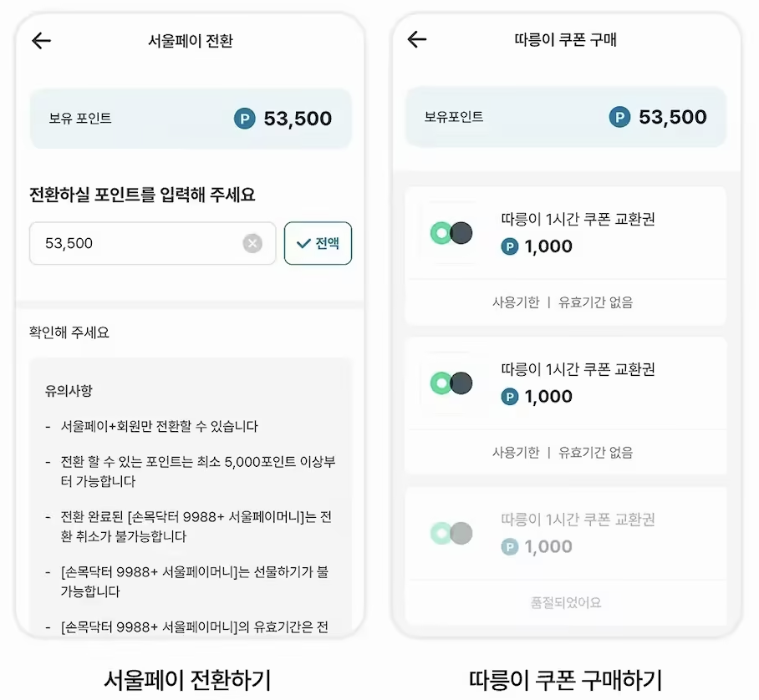Screen dimensions: 759x700
Task: Click the back arrow on Seoul Pay conversion screen
Action: tap(41, 40)
